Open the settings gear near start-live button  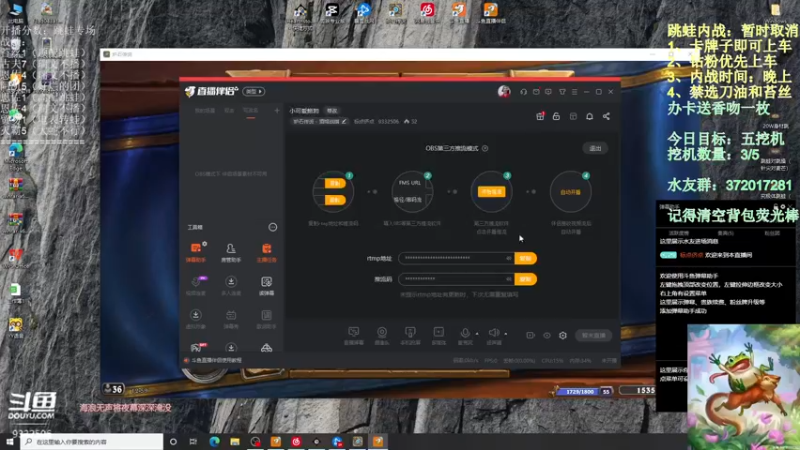(563, 335)
